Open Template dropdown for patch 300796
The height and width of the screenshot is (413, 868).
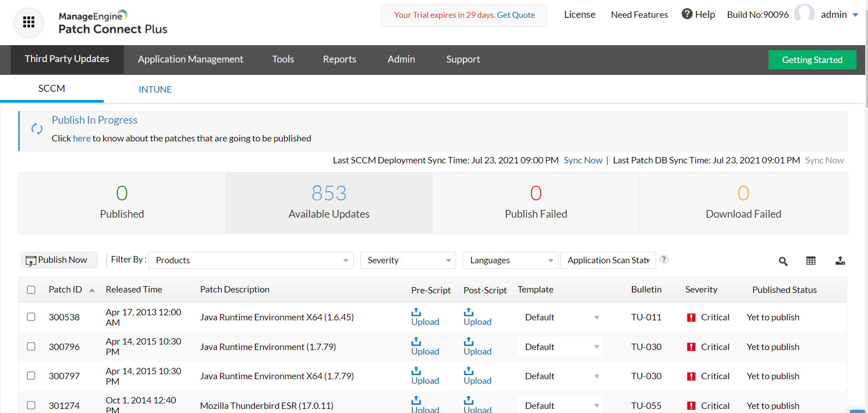[x=559, y=347]
